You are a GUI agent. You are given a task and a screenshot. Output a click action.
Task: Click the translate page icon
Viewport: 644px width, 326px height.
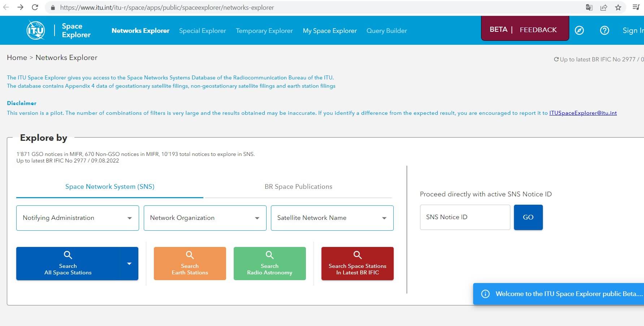coord(589,7)
